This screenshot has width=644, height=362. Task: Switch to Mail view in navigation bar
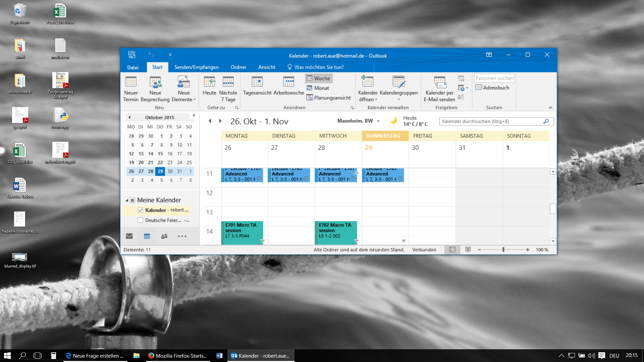point(129,236)
